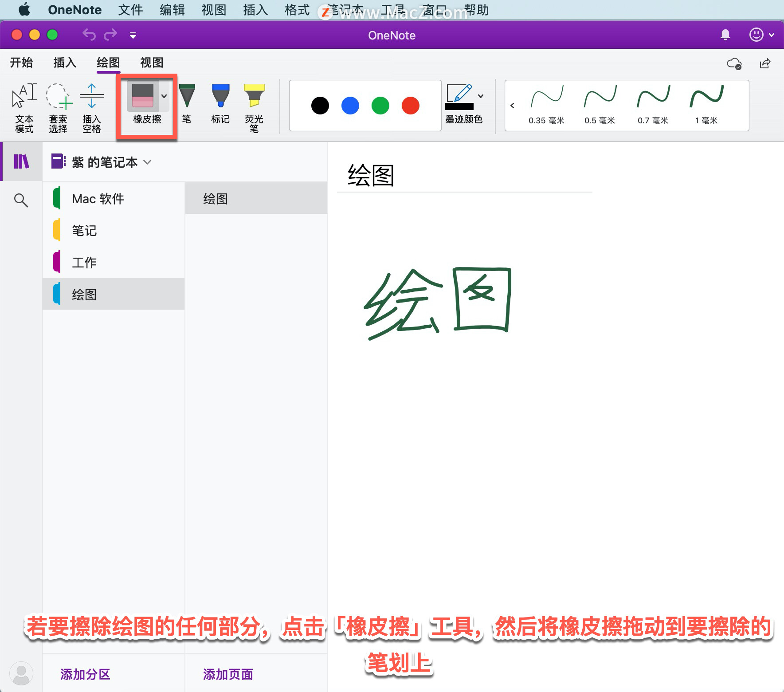Open the OneNote application menu
784x692 pixels.
click(x=75, y=10)
